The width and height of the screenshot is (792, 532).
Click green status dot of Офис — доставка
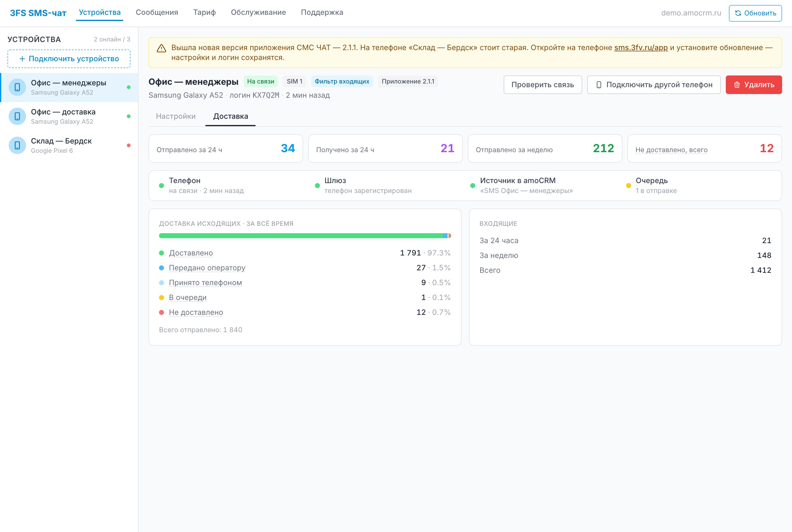pos(129,116)
